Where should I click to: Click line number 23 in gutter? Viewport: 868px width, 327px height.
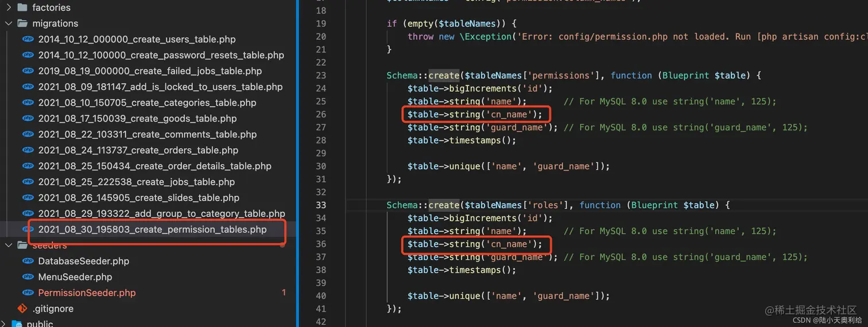click(321, 75)
